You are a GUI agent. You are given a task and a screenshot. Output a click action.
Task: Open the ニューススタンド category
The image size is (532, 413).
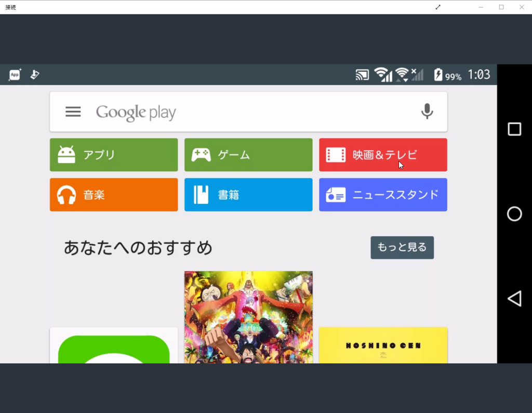pos(383,195)
